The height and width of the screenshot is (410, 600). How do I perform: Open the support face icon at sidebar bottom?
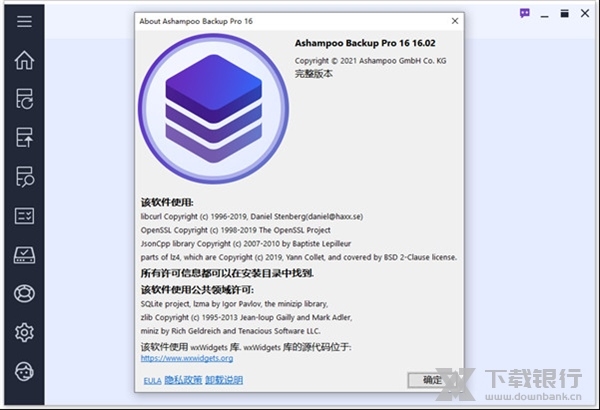coord(24,371)
